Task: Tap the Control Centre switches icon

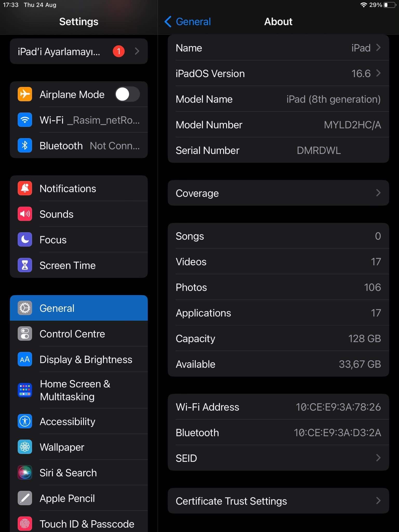Action: (25, 334)
